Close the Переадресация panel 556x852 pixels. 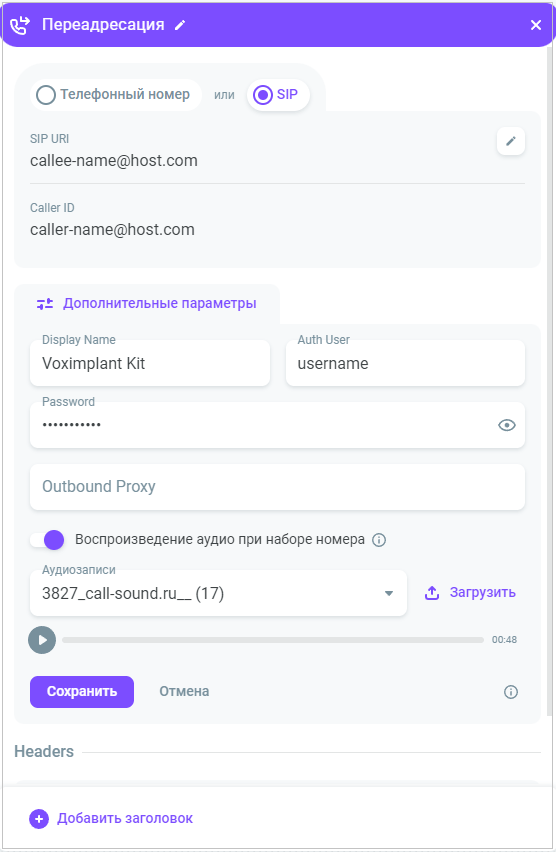pyautogui.click(x=536, y=25)
